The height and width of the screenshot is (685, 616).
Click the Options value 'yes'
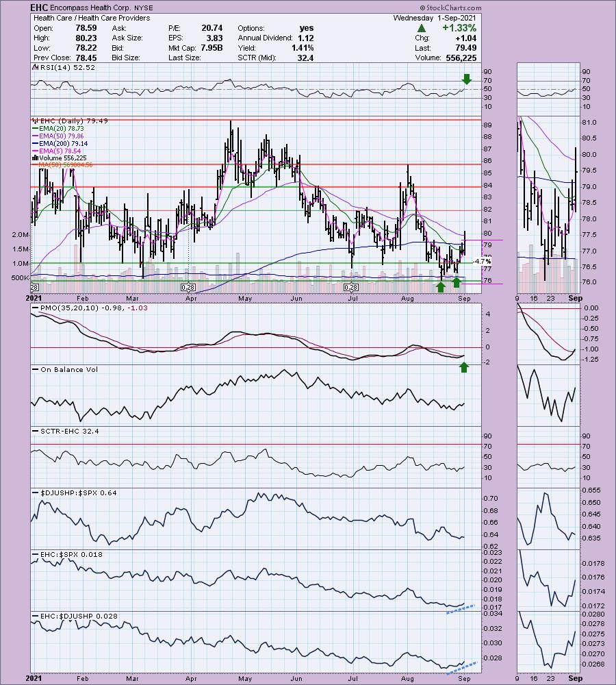[x=307, y=28]
